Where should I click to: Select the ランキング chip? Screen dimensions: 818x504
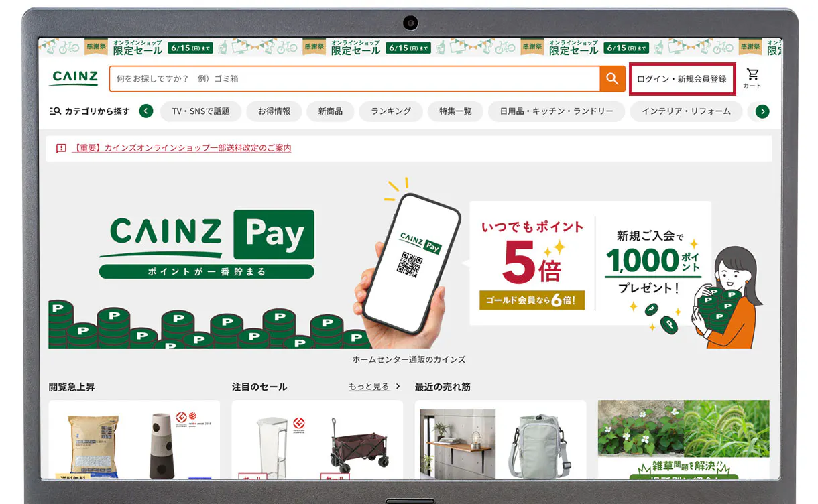pos(391,111)
